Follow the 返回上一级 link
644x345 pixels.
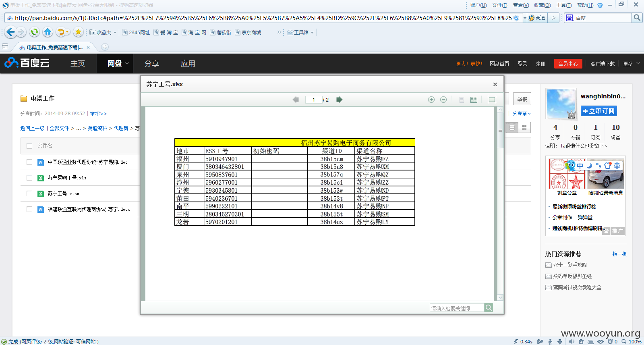(33, 128)
